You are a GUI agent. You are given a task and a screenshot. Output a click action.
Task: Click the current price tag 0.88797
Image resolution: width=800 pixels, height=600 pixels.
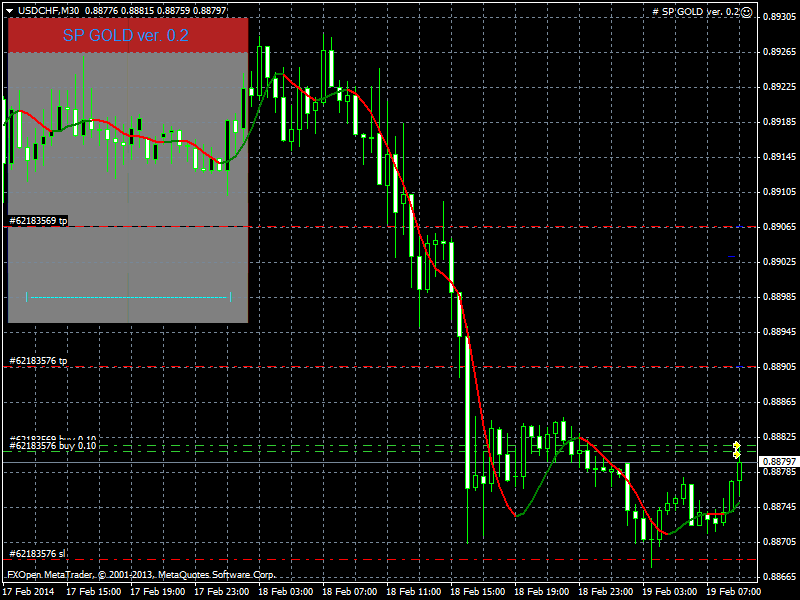pyautogui.click(x=779, y=462)
